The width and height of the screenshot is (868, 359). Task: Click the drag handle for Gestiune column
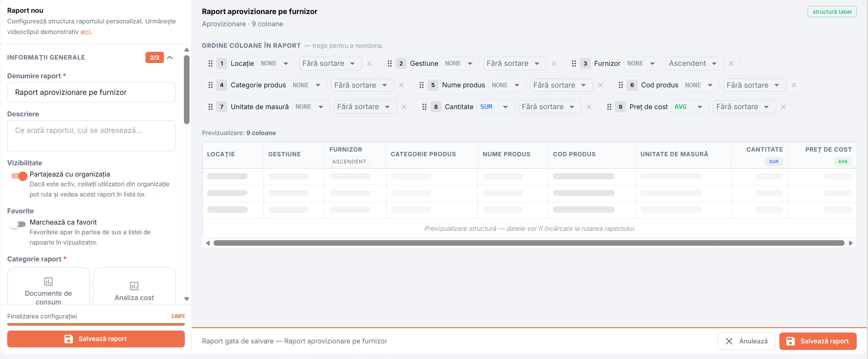pos(390,63)
